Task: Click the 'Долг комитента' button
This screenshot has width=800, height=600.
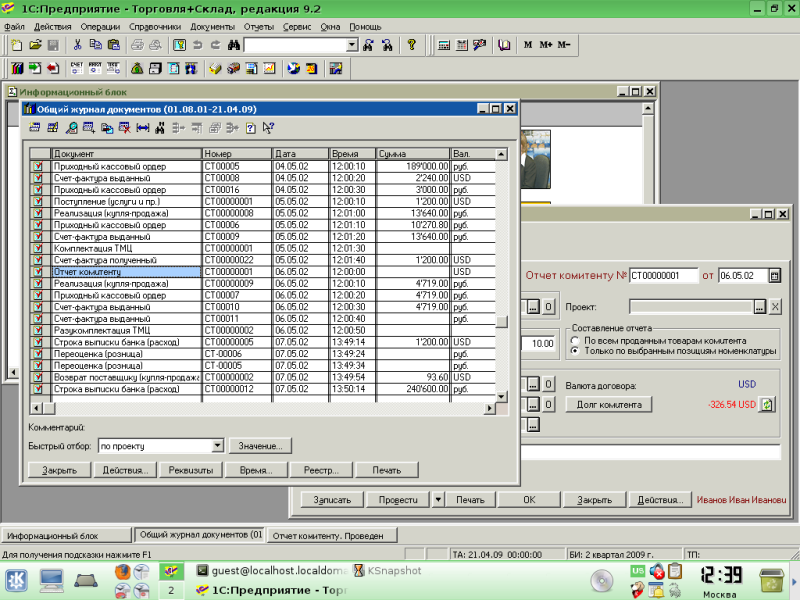Action: tap(609, 405)
